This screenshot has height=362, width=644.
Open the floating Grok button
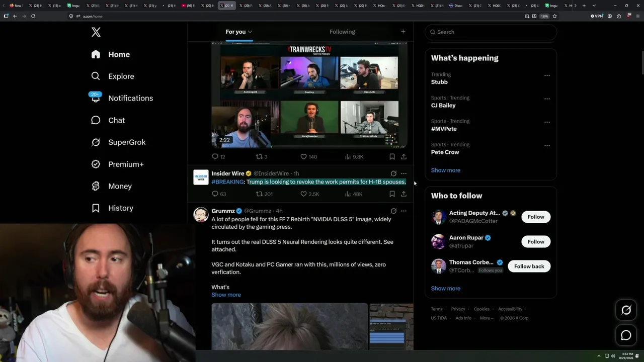click(626, 310)
